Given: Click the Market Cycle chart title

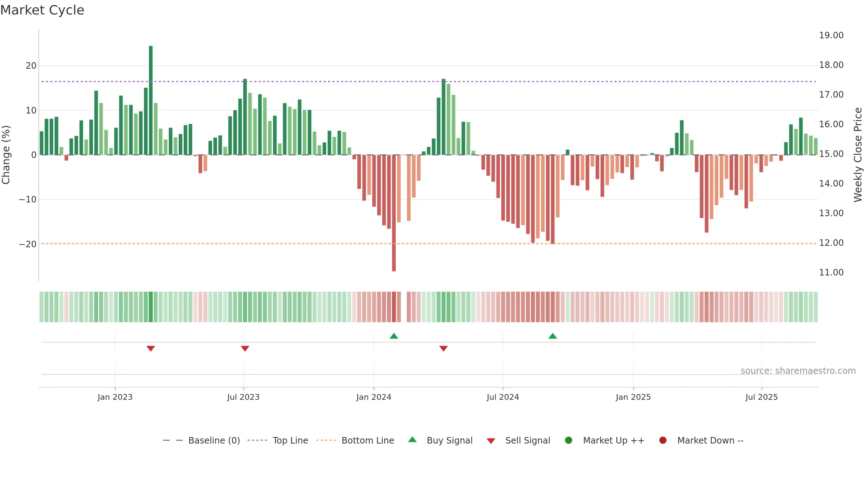Looking at the screenshot, I should (x=42, y=10).
